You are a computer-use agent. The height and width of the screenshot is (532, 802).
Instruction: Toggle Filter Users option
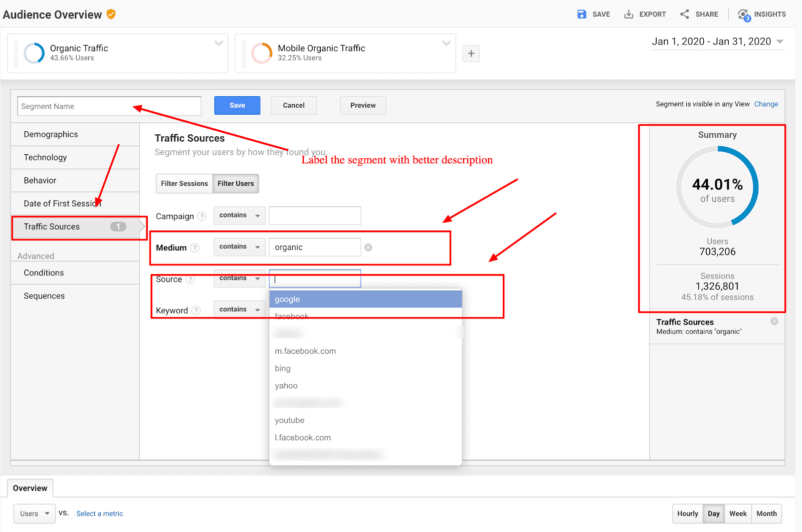coord(236,184)
